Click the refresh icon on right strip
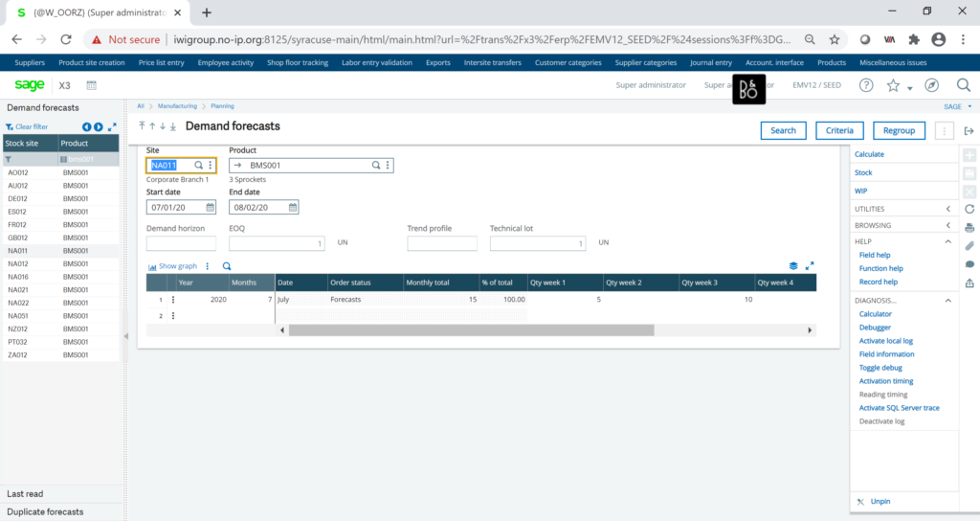Image resolution: width=980 pixels, height=521 pixels. 969,209
